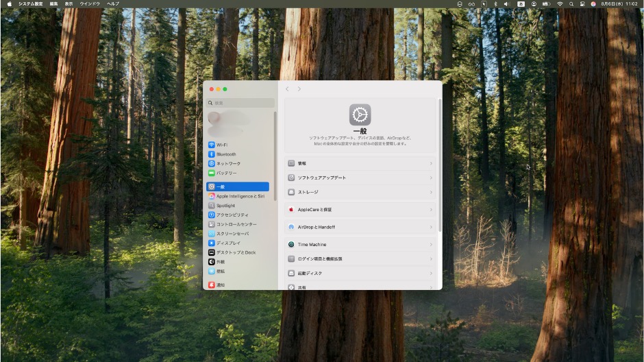
Task: Open コントロールセンター (Control Center) settings
Action: [x=238, y=224]
